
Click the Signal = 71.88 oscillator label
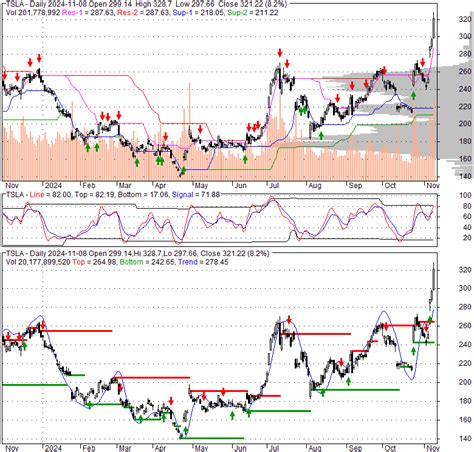point(196,194)
